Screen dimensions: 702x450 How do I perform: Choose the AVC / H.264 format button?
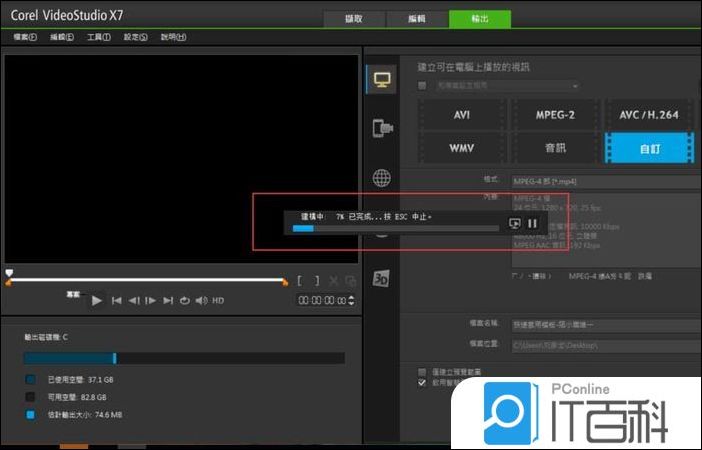point(648,115)
